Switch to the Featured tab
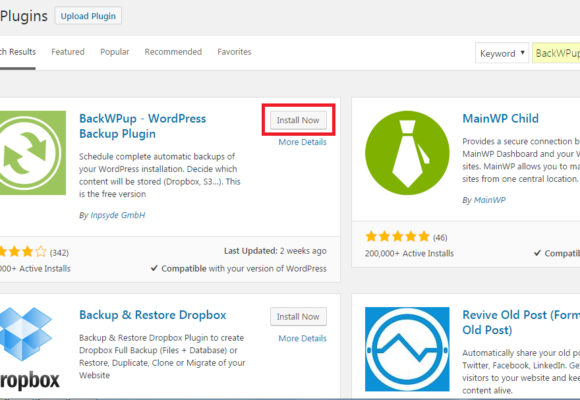This screenshot has width=580, height=400. pyautogui.click(x=68, y=52)
